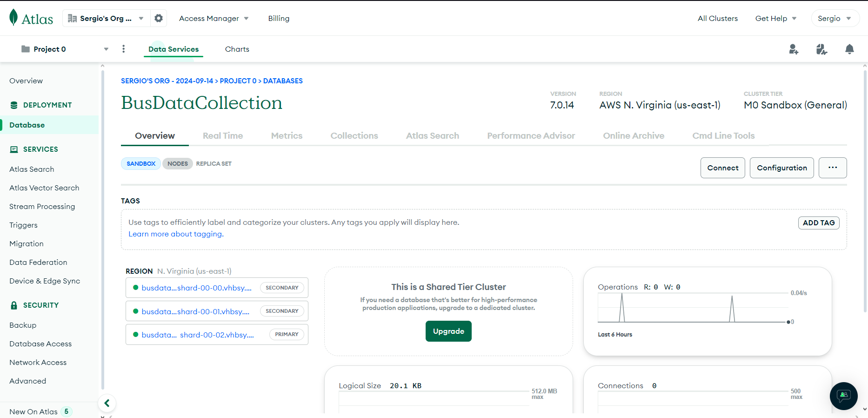Click the invite user icon
868x418 pixels.
tap(794, 49)
